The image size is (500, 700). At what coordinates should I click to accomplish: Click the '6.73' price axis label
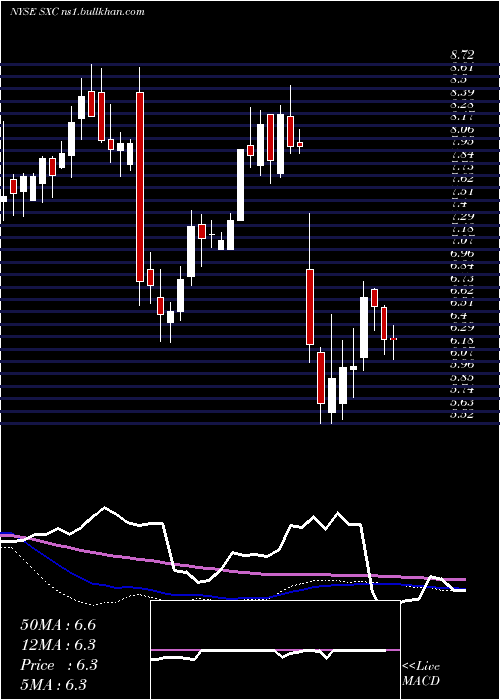(462, 278)
